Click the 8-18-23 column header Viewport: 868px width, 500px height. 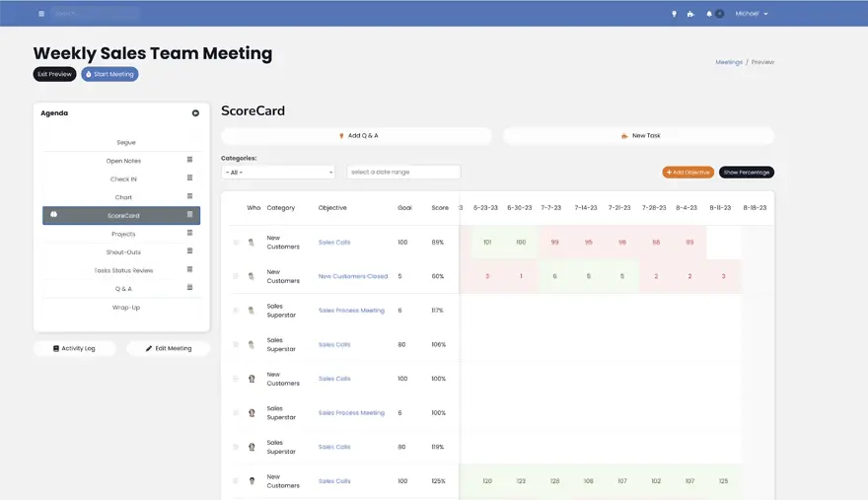(755, 208)
